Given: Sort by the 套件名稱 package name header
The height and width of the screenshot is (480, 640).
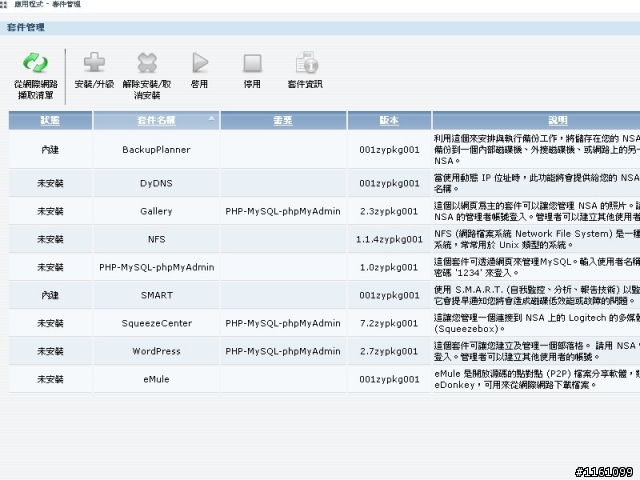Looking at the screenshot, I should [x=156, y=120].
